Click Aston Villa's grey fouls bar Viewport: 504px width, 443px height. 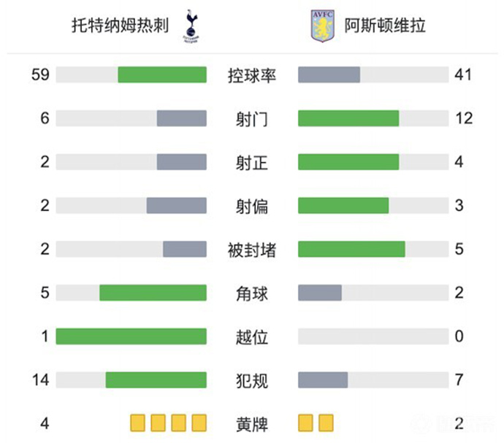tap(323, 380)
